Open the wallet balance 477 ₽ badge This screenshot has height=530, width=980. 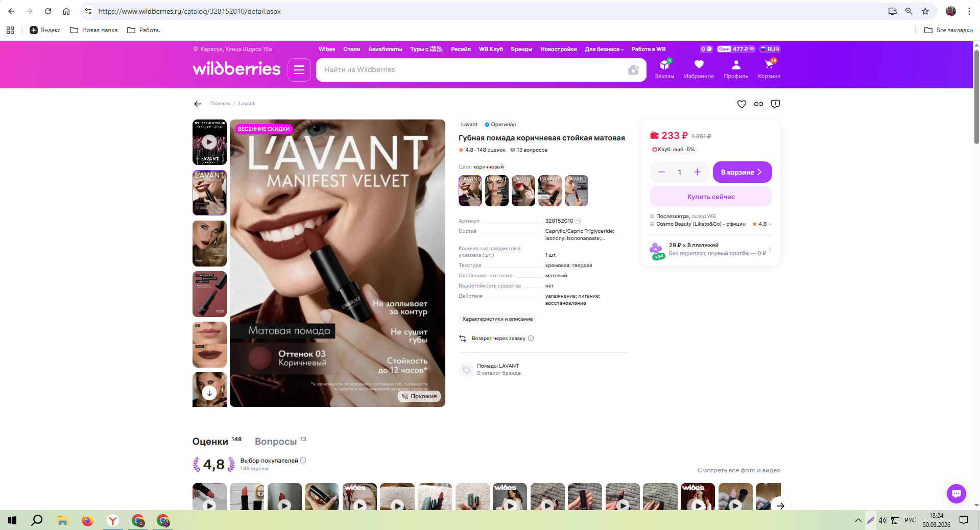736,49
